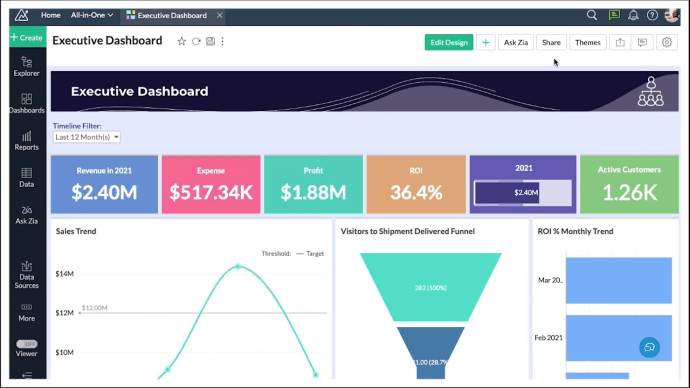Image resolution: width=690 pixels, height=388 pixels.
Task: Click the export icon in toolbar
Action: tap(620, 42)
